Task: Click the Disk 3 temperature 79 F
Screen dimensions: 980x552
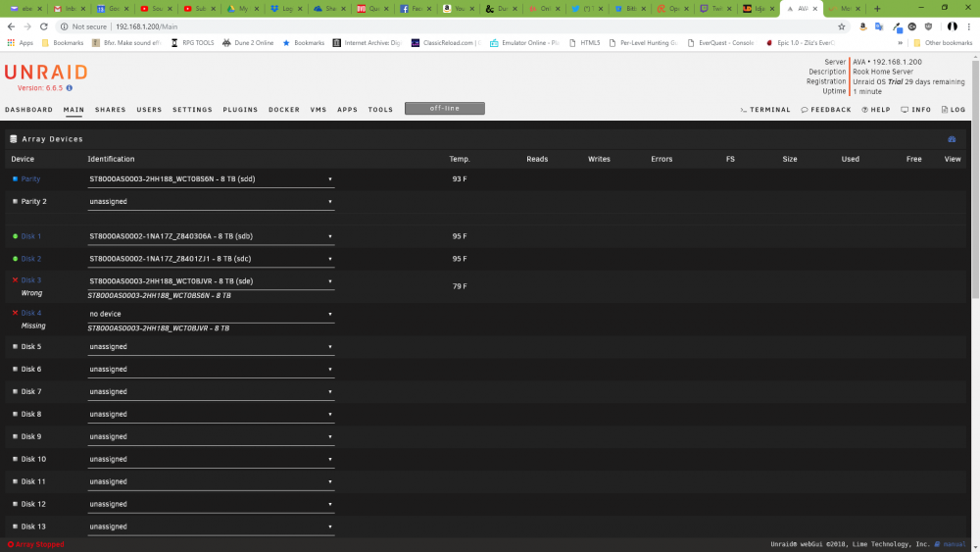Action: click(460, 286)
